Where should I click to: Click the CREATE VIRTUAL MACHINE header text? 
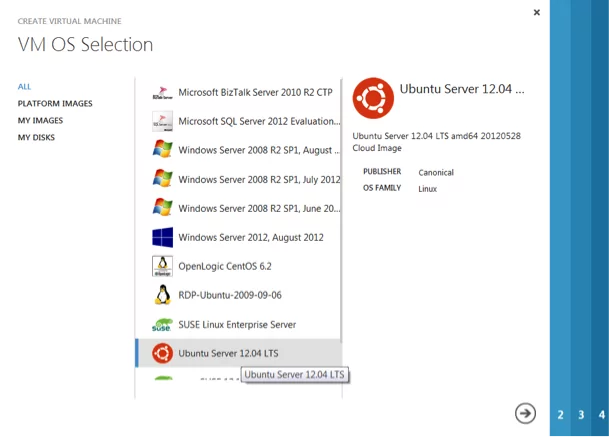click(x=70, y=21)
